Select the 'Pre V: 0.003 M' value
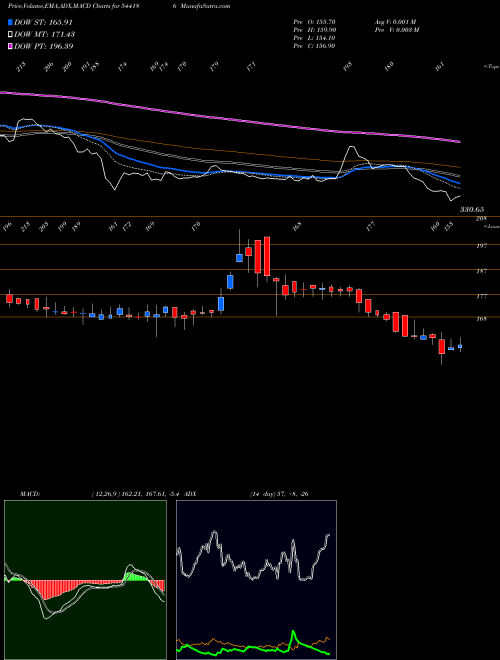500x660 pixels. 397,30
